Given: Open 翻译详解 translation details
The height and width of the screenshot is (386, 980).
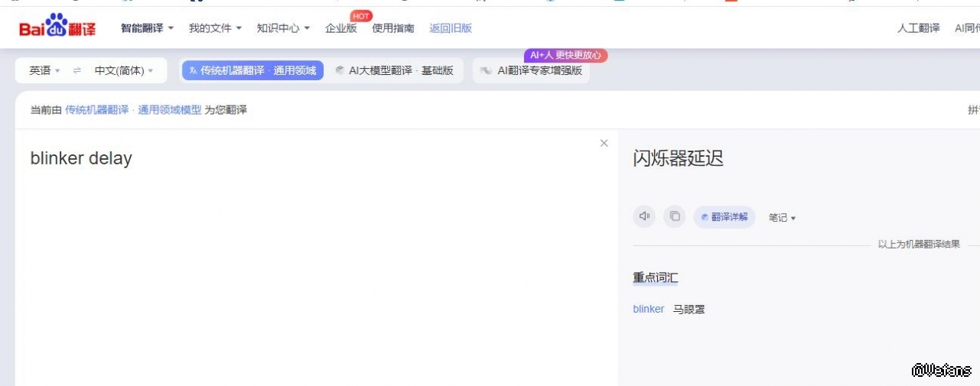Looking at the screenshot, I should 724,217.
